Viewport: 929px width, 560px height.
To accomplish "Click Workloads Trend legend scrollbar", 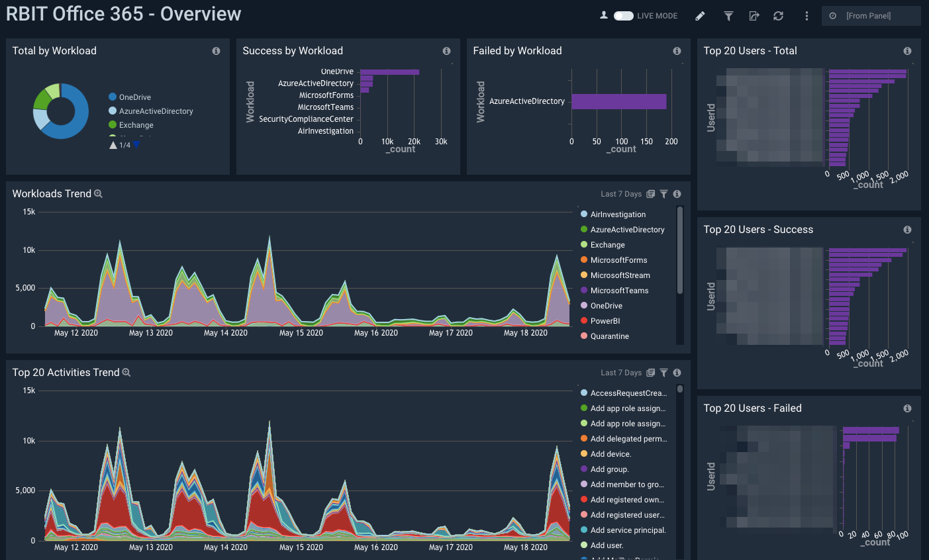I will [x=679, y=250].
